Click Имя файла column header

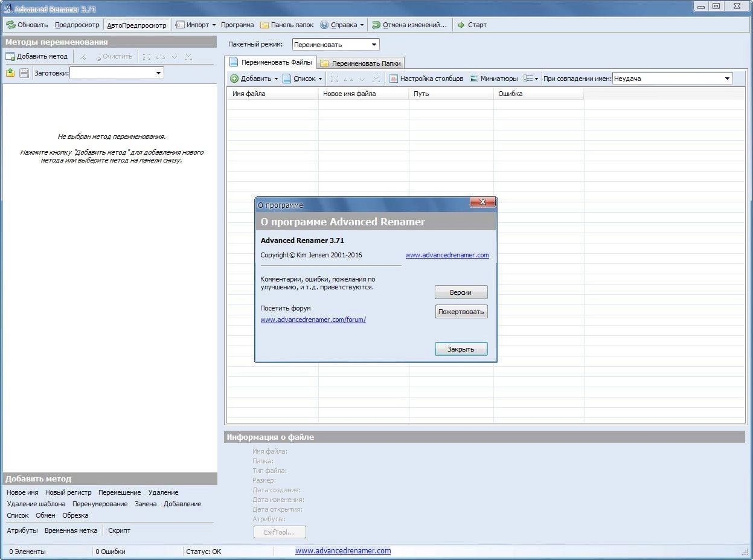tap(272, 94)
